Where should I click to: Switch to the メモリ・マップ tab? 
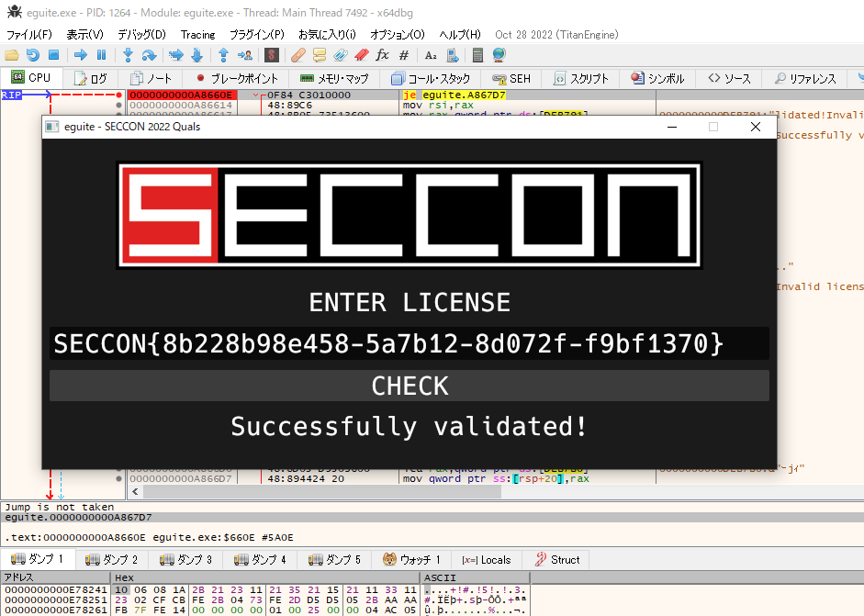tap(334, 78)
